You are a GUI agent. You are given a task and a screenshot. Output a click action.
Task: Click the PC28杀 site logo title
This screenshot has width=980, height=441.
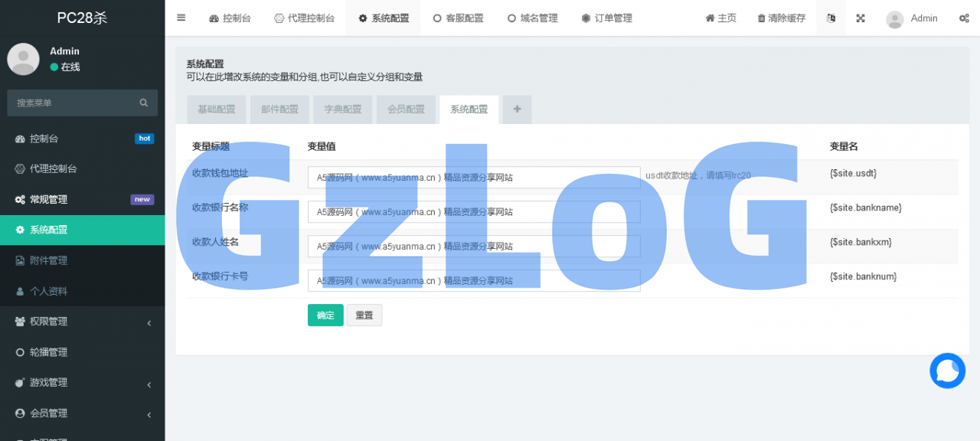(x=82, y=18)
